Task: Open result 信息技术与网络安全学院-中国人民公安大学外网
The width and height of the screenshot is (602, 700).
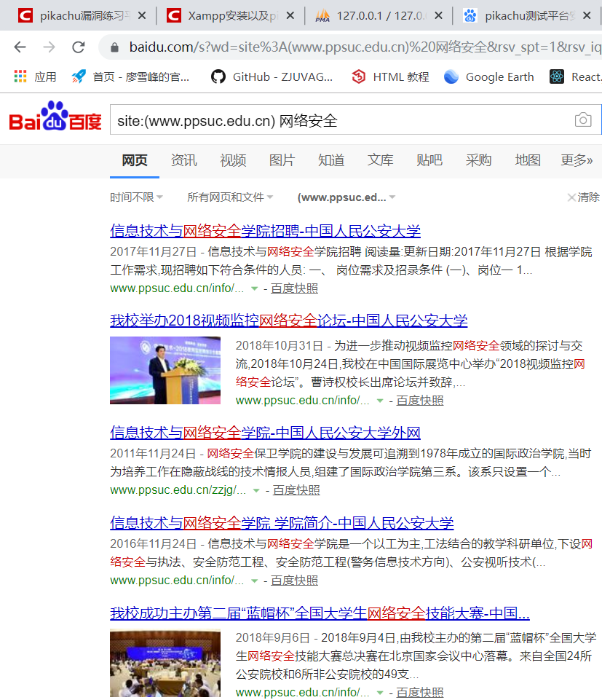Action: pos(265,432)
